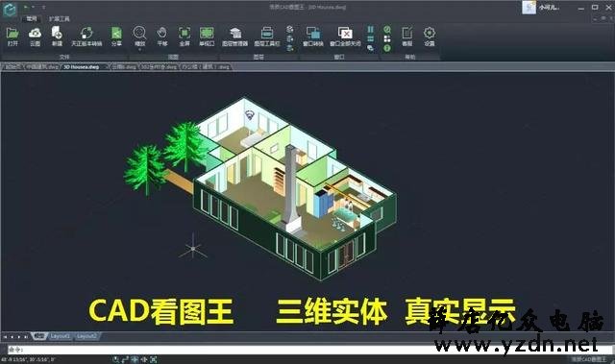The image size is (615, 364).
Task: Click the 窗口全部关闭 (Close all windows) icon
Action: [345, 33]
